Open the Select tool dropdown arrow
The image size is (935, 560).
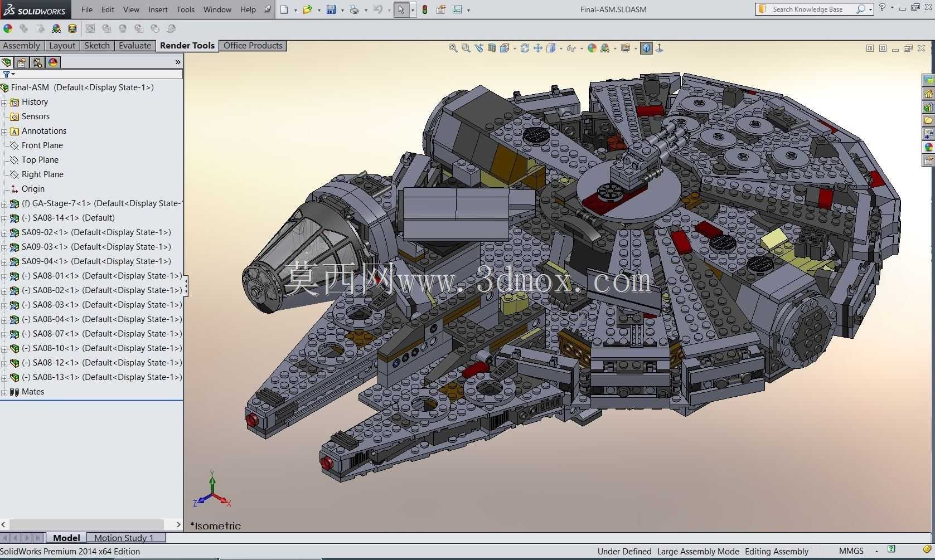(413, 10)
